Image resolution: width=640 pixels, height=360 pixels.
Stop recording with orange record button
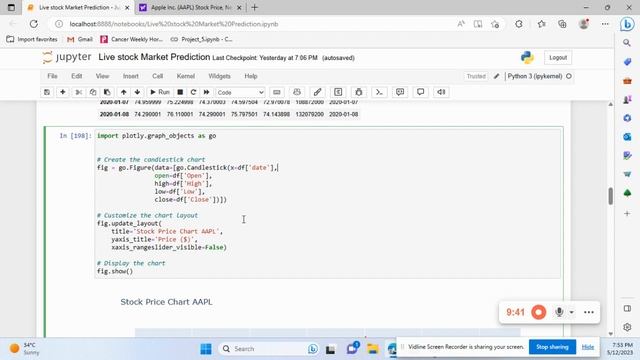(538, 312)
